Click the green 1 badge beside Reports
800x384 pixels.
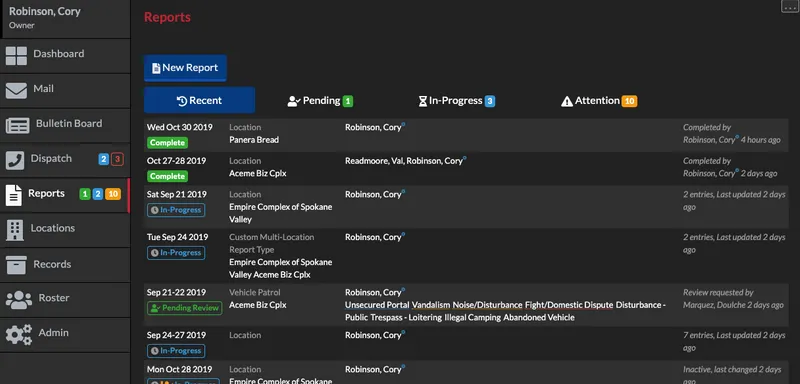[85, 194]
